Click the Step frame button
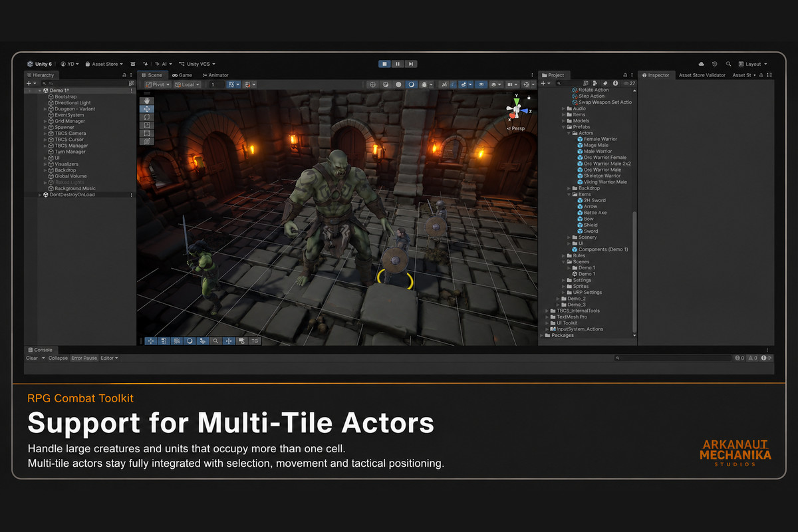The height and width of the screenshot is (532, 798). pyautogui.click(x=411, y=64)
